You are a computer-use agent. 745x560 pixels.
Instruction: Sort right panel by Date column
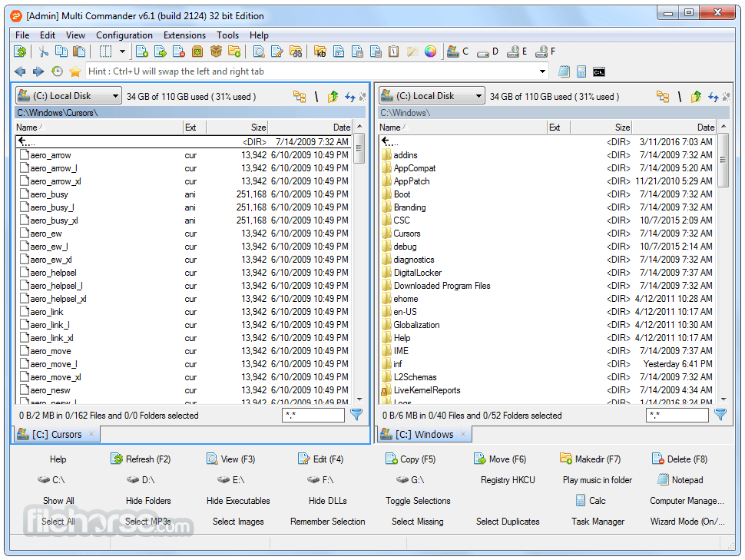click(674, 128)
